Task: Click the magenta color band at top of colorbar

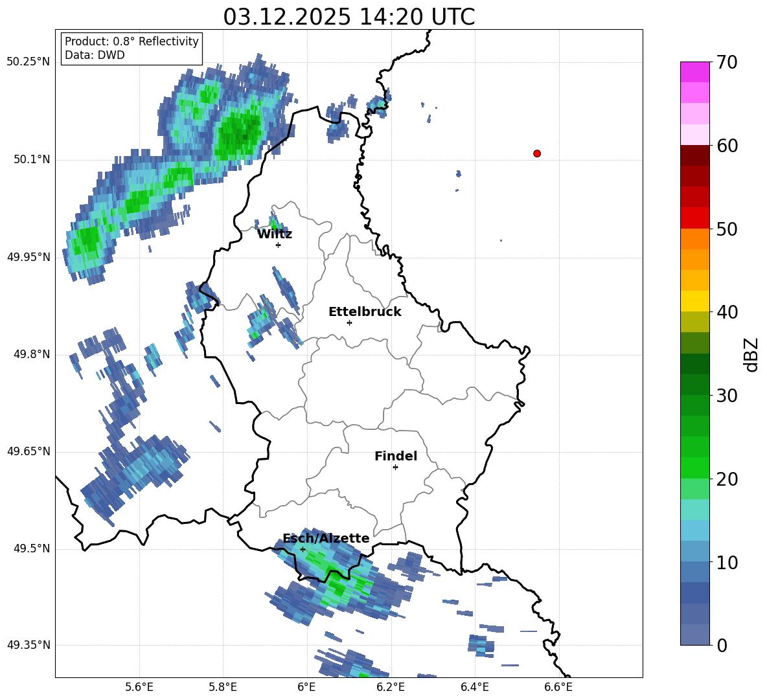Action: click(x=694, y=72)
